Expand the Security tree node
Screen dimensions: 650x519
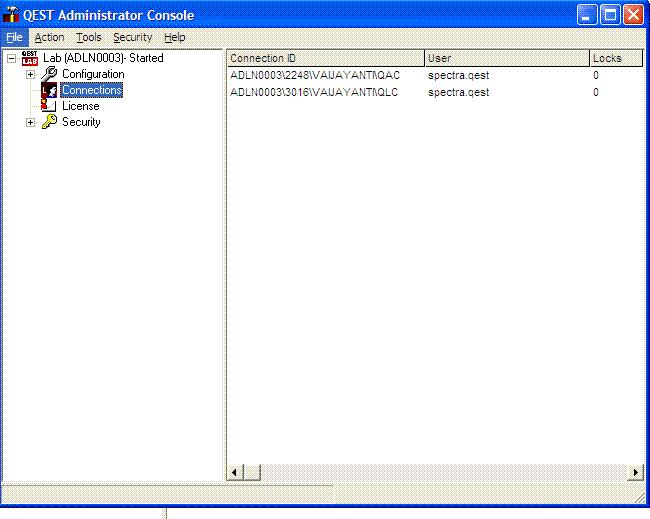[x=30, y=122]
